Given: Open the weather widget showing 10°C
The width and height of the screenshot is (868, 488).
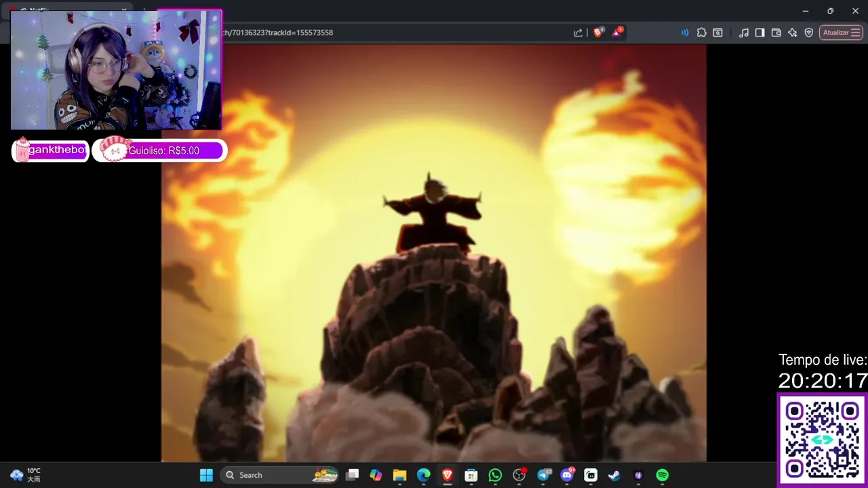Looking at the screenshot, I should click(26, 475).
